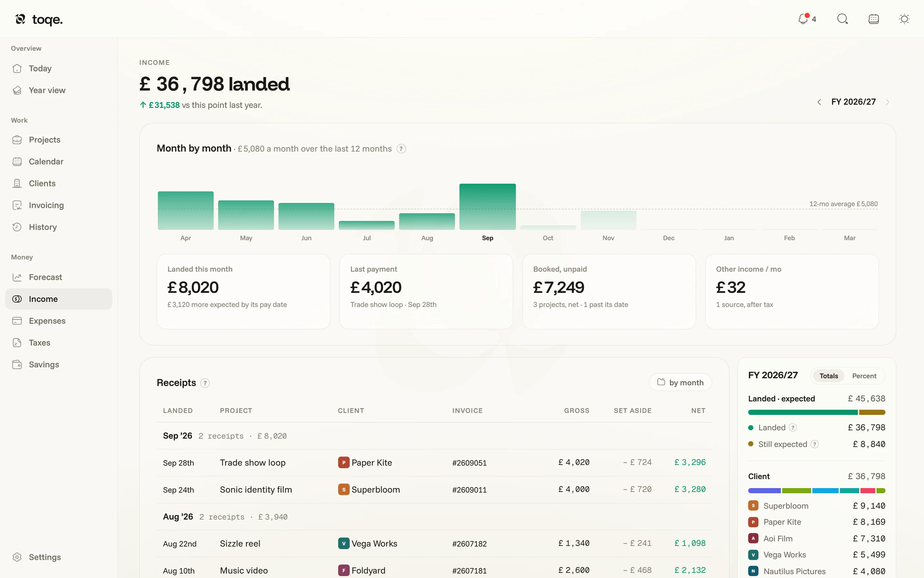Click the Income coin icon
This screenshot has height=578, width=924.
coord(17,299)
